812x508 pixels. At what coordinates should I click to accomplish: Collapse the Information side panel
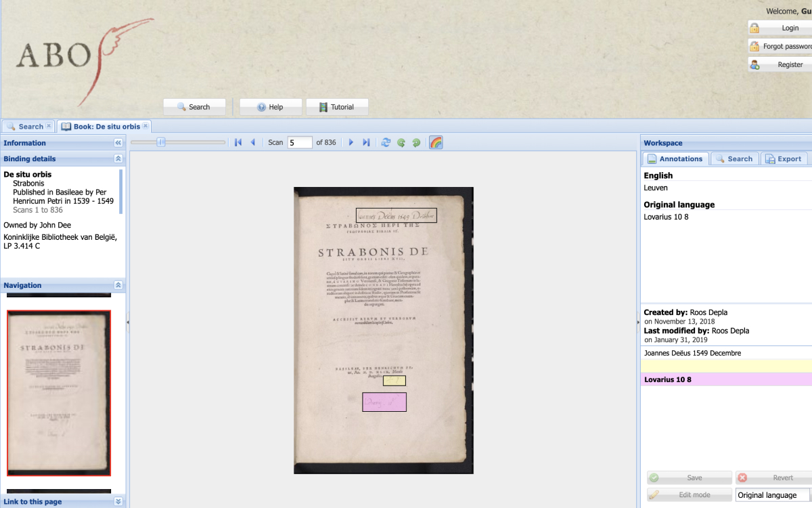click(118, 143)
